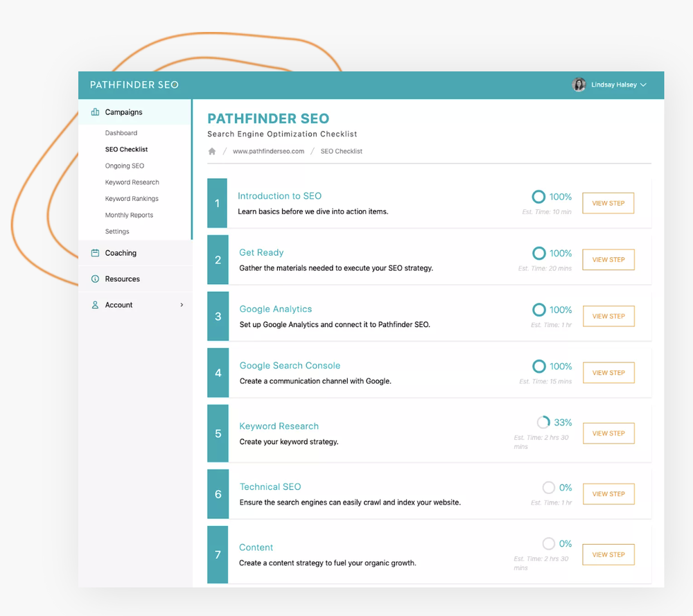Click Lindsay Halsey's profile avatar
The image size is (693, 616).
click(579, 85)
